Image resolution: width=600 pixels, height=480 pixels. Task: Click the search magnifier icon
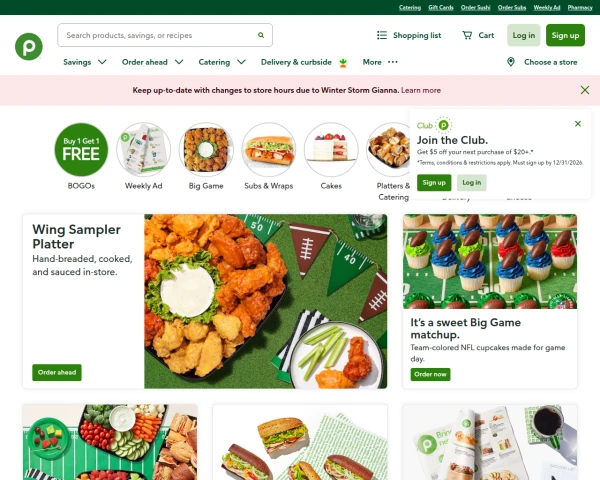[x=261, y=35]
